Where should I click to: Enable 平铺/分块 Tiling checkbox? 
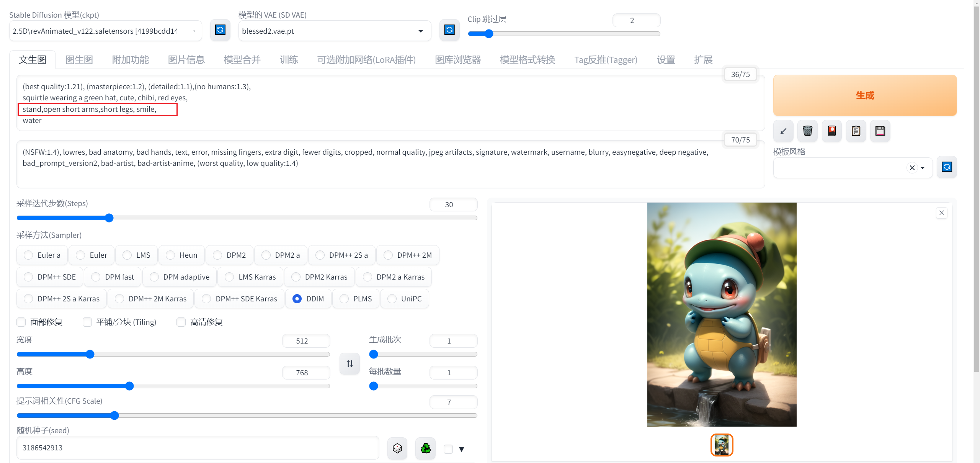[x=87, y=322]
